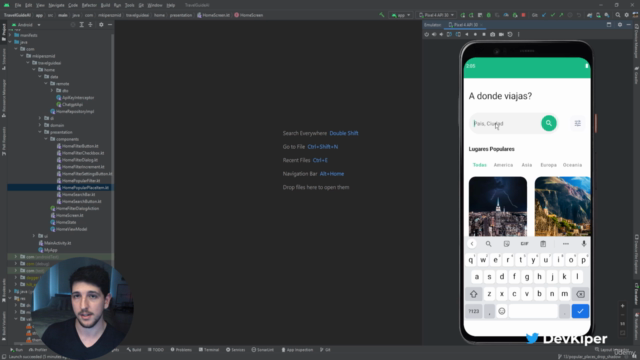Click Expand All icon in Project panel
Image resolution: width=640 pixels, height=360 pixels.
[x=82, y=24]
